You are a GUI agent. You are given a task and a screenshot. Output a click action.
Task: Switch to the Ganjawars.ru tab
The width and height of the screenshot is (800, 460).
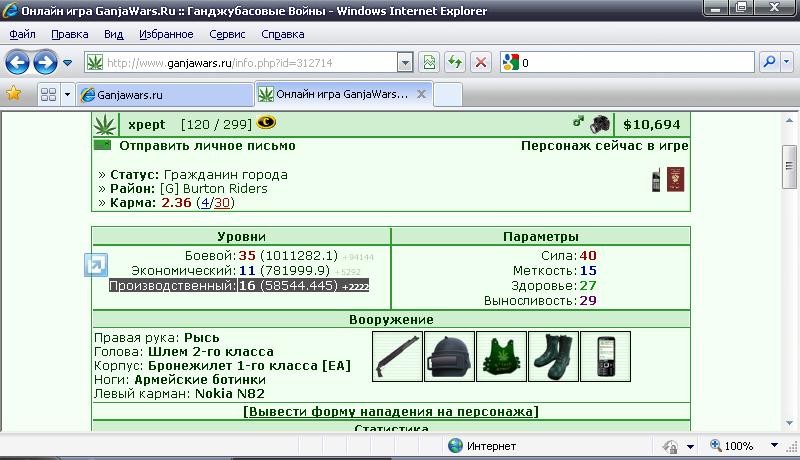pyautogui.click(x=165, y=95)
